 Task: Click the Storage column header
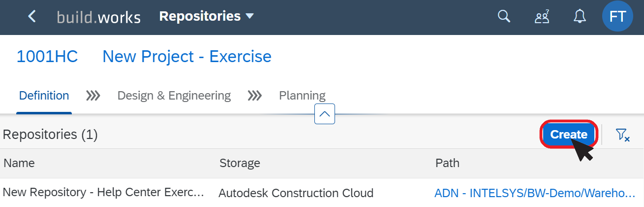[240, 163]
